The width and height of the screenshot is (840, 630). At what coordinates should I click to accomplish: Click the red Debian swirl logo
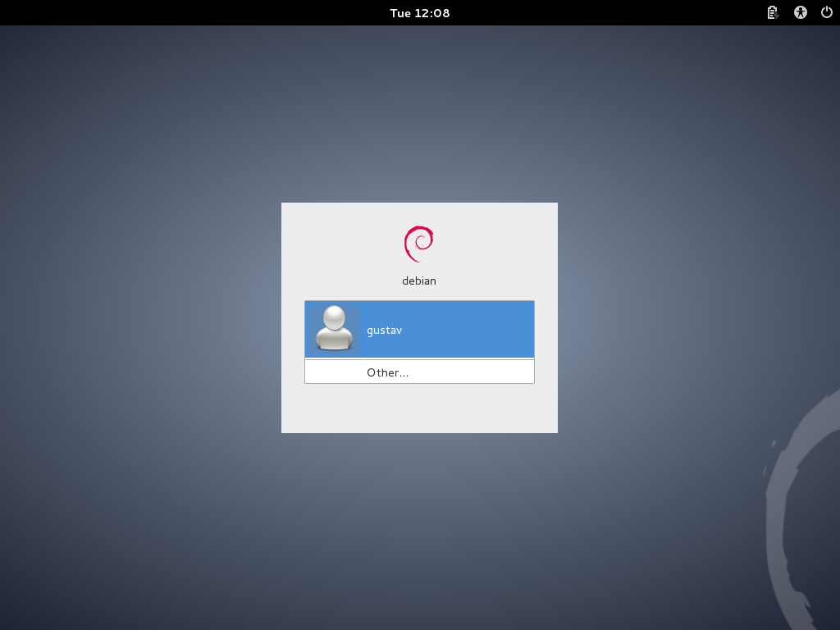point(419,244)
